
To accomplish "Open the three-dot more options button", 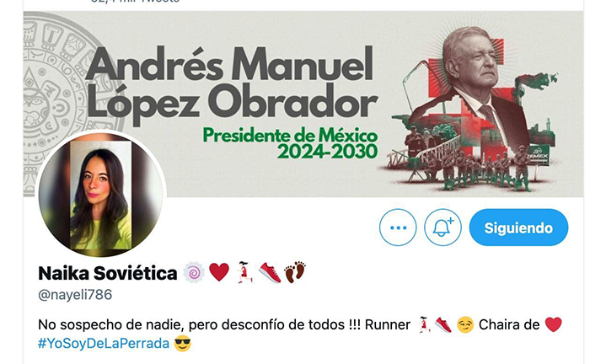I will pos(398,227).
